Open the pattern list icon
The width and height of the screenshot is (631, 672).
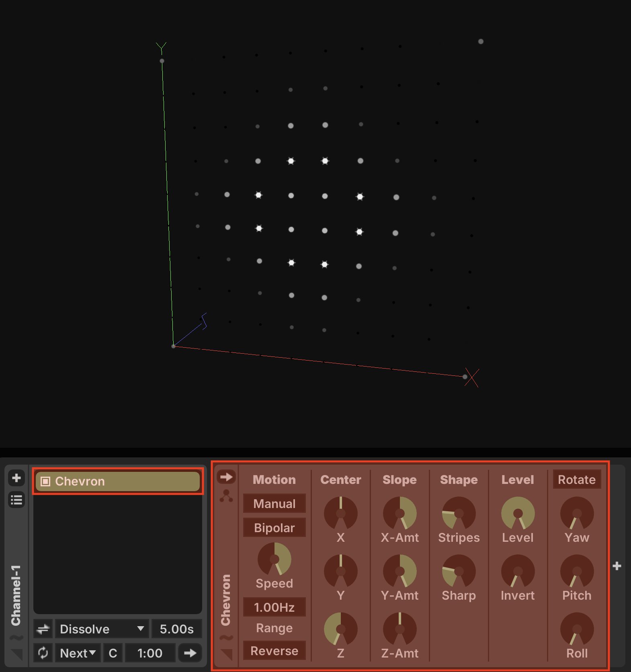pyautogui.click(x=16, y=500)
